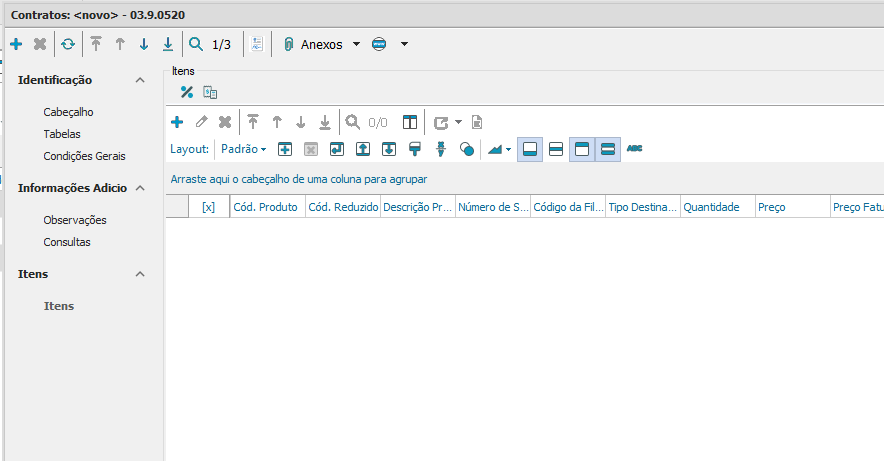Screen dimensions: 884x461
Task: Open the column chooser icon beside 0/0
Action: pyautogui.click(x=410, y=122)
